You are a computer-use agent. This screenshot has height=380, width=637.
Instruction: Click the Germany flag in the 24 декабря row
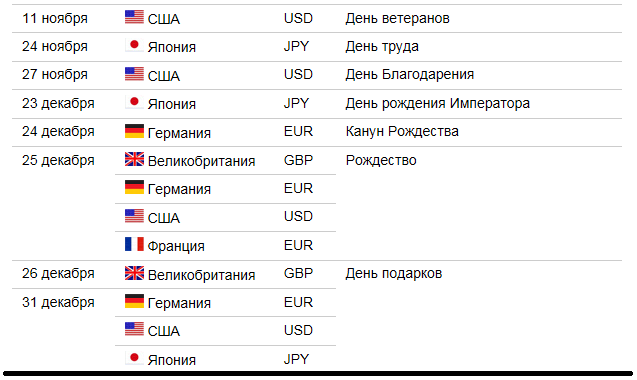134,131
